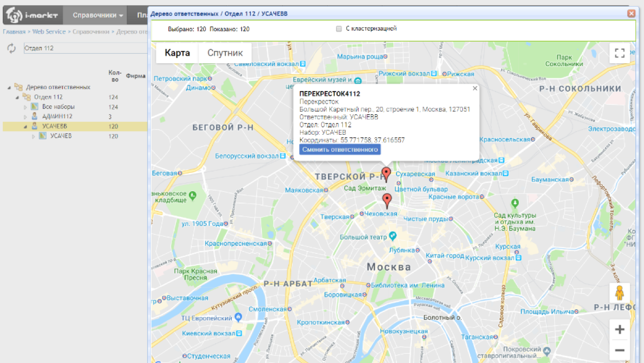
Task: Click the ТЦ Европейский shopping icon
Action: point(238,318)
